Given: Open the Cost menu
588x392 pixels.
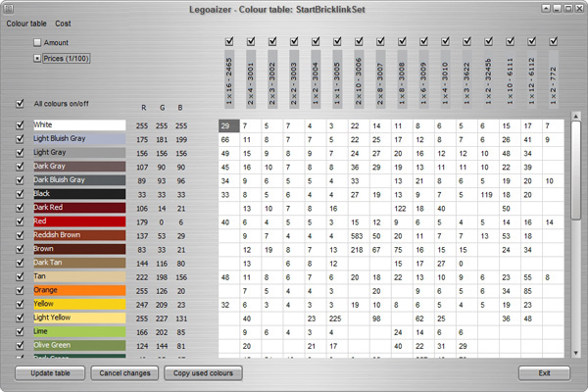Looking at the screenshot, I should coord(63,24).
